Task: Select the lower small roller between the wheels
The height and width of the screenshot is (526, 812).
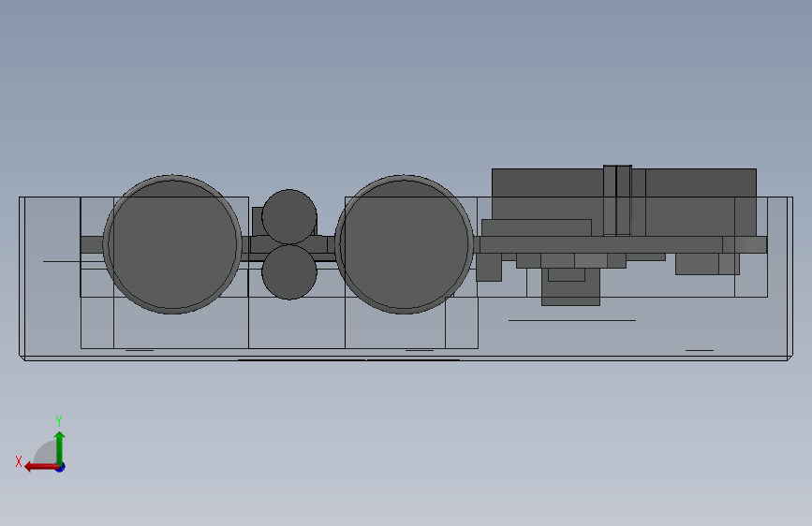Action: coord(289,271)
